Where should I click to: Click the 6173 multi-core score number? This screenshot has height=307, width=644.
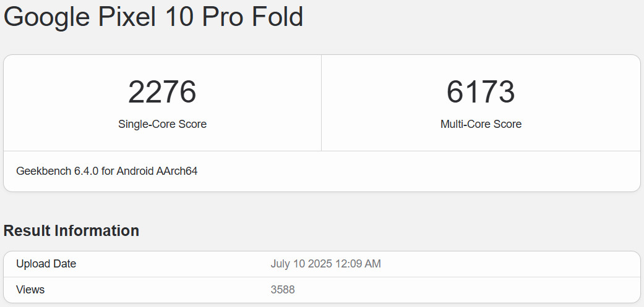point(481,92)
